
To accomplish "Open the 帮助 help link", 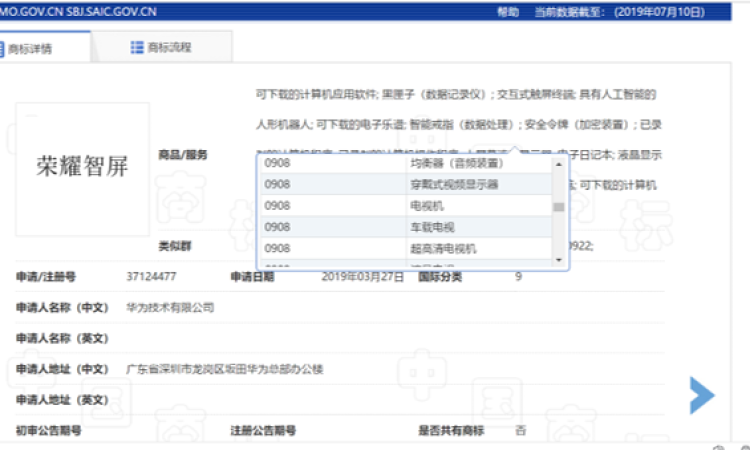I will coord(508,12).
